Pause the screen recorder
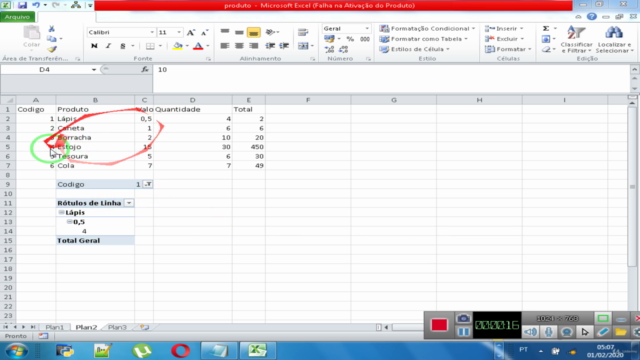640x360 pixels. point(463,332)
